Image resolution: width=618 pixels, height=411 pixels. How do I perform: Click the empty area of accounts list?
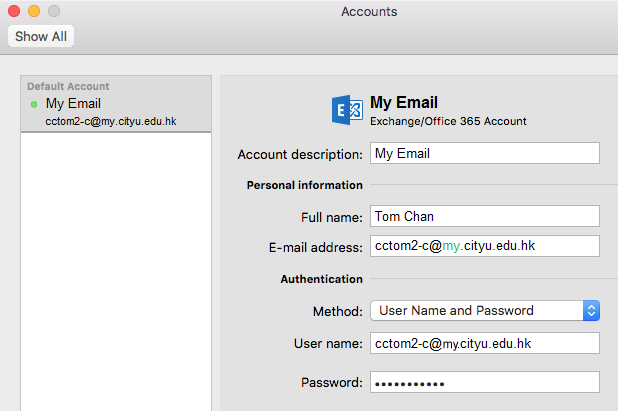[115, 270]
